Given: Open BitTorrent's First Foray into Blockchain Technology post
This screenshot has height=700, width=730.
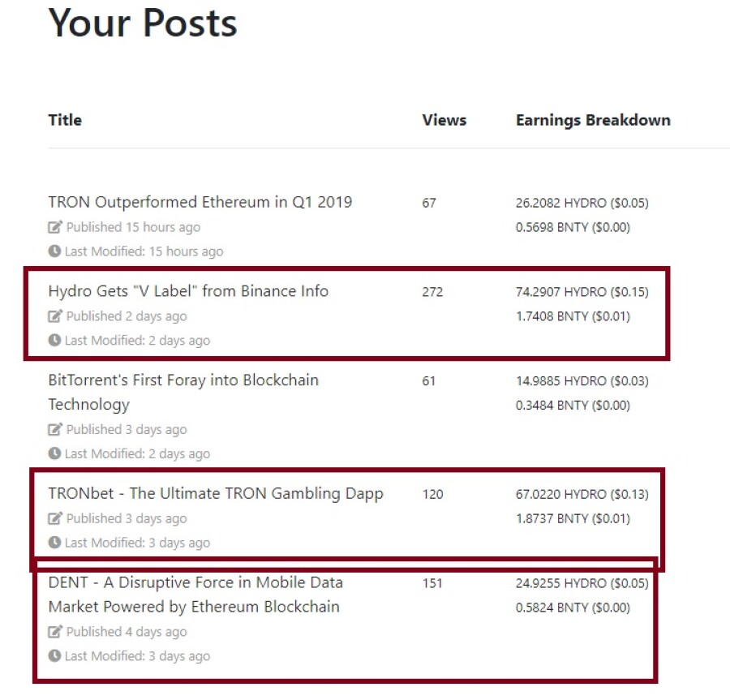Looking at the screenshot, I should click(183, 393).
